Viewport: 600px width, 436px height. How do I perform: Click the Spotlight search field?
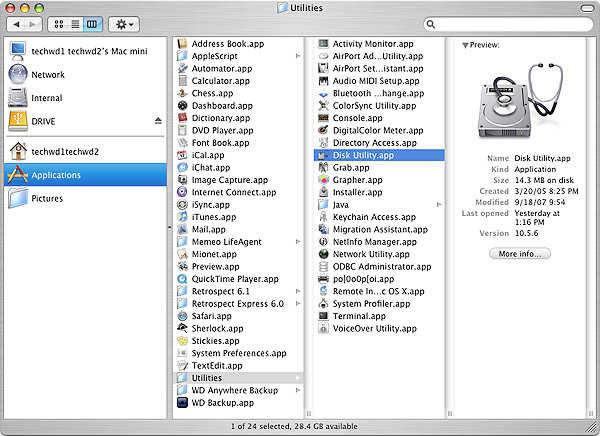508,24
